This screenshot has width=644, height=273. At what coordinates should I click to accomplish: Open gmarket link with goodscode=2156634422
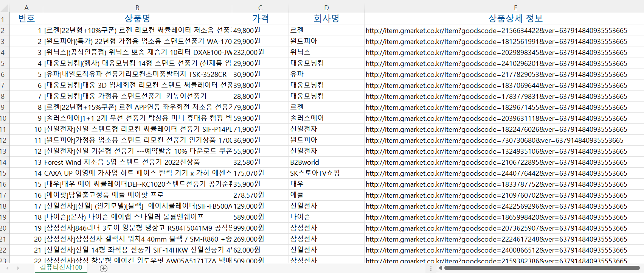coord(496,31)
